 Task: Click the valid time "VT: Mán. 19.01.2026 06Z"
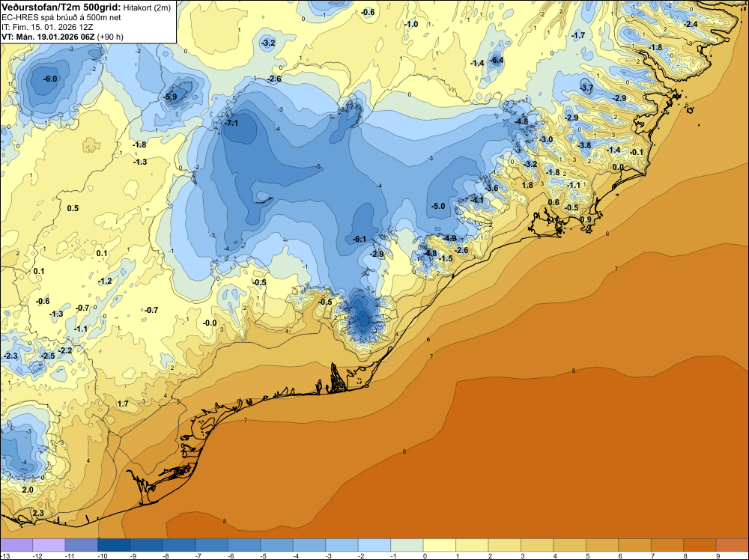click(48, 37)
